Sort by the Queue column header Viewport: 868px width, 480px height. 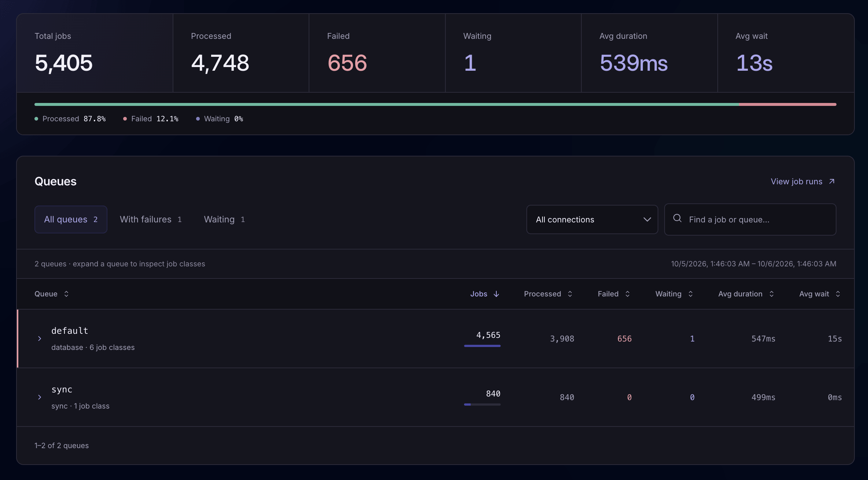click(x=52, y=294)
